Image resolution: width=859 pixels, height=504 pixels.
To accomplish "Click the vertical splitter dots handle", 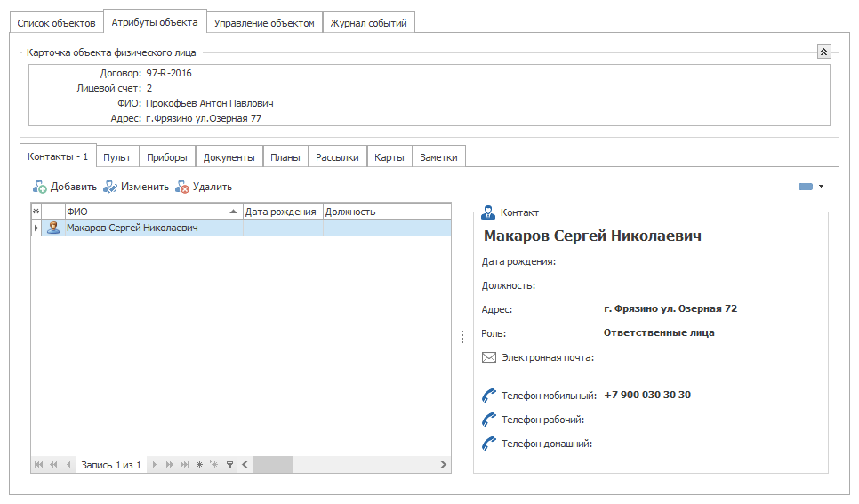I will click(462, 337).
